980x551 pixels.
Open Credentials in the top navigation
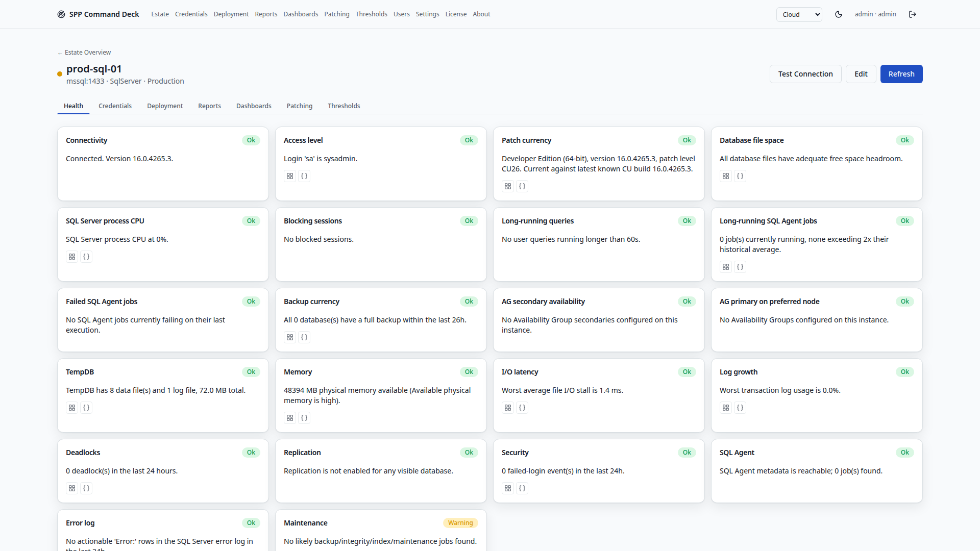coord(191,14)
